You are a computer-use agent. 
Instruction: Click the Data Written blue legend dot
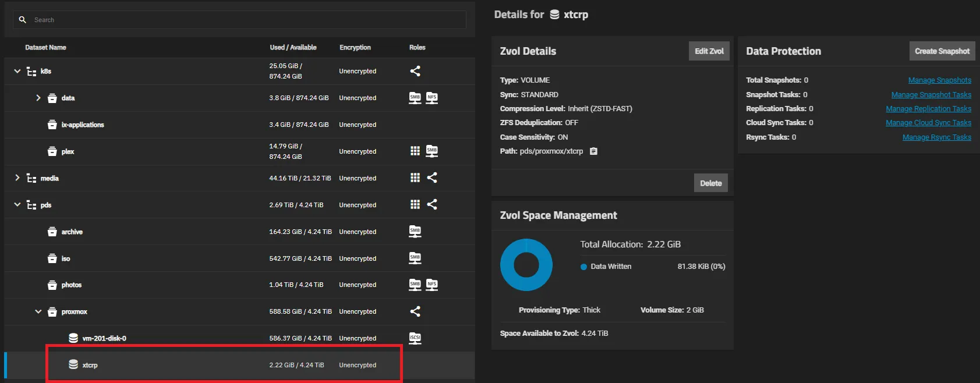click(x=583, y=267)
